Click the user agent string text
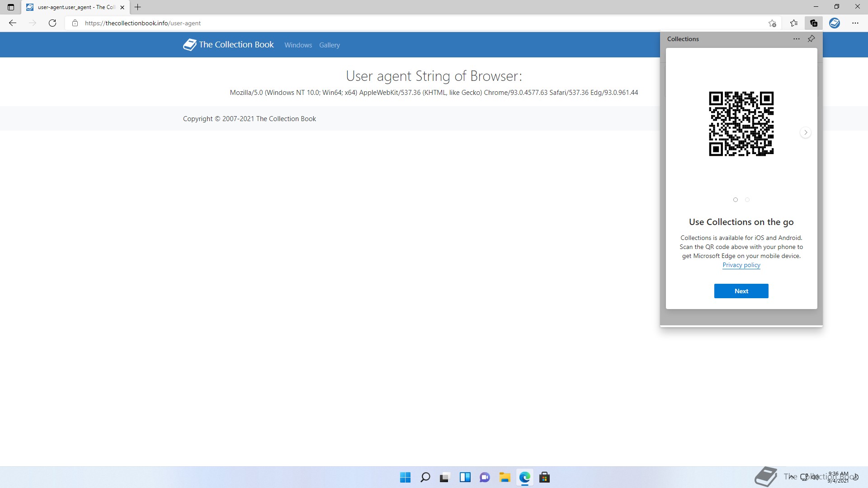Screen dimensions: 868x488 (x=434, y=93)
